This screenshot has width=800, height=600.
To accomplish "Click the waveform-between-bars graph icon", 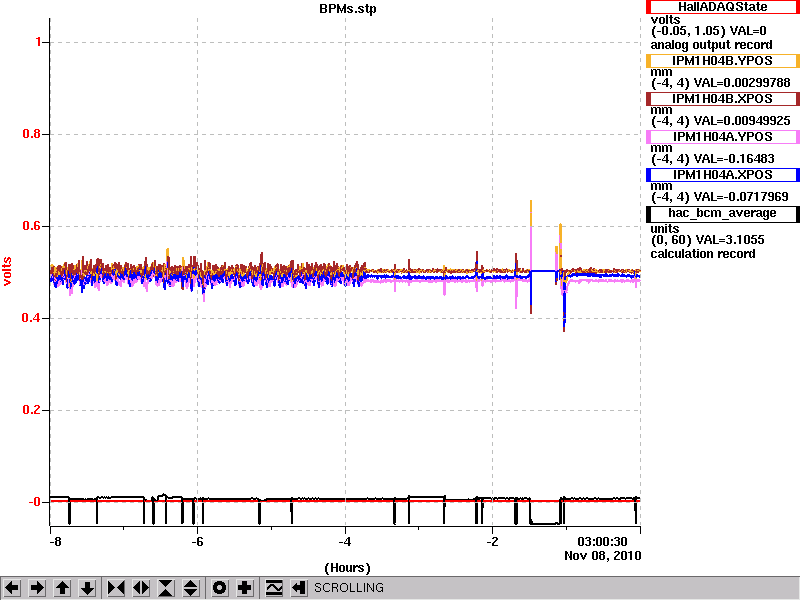I will click(x=274, y=588).
